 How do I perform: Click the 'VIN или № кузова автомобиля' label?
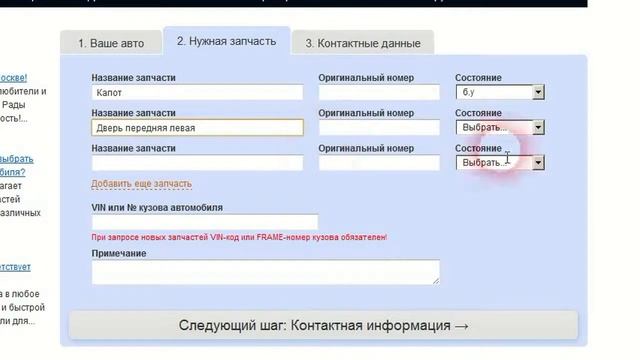pos(157,207)
